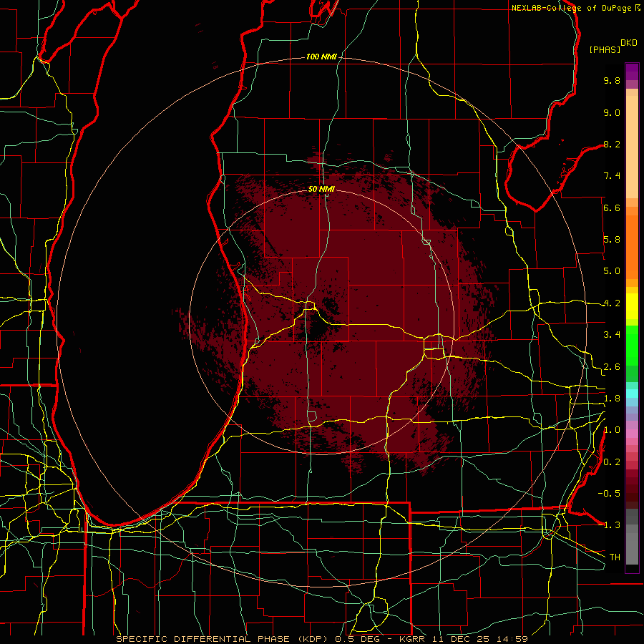Click the purple band at the color bar top
This screenshot has width=644, height=644.
pyautogui.click(x=632, y=72)
